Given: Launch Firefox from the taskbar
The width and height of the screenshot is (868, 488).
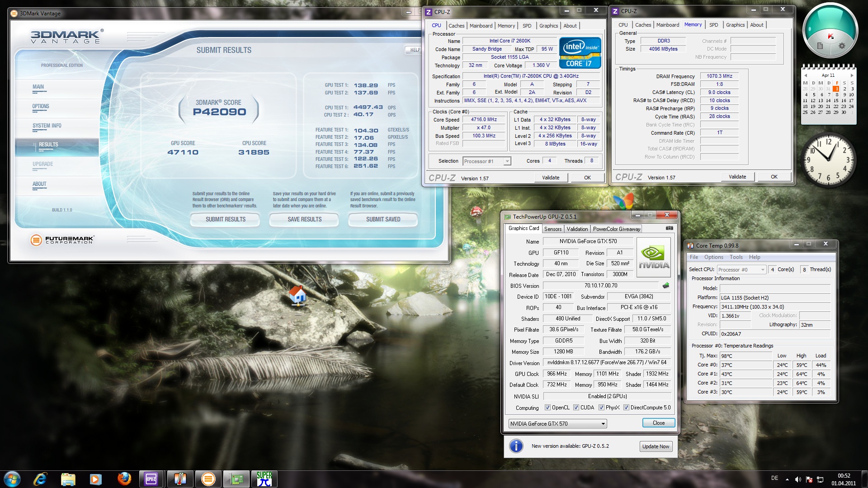Looking at the screenshot, I should coord(124,479).
